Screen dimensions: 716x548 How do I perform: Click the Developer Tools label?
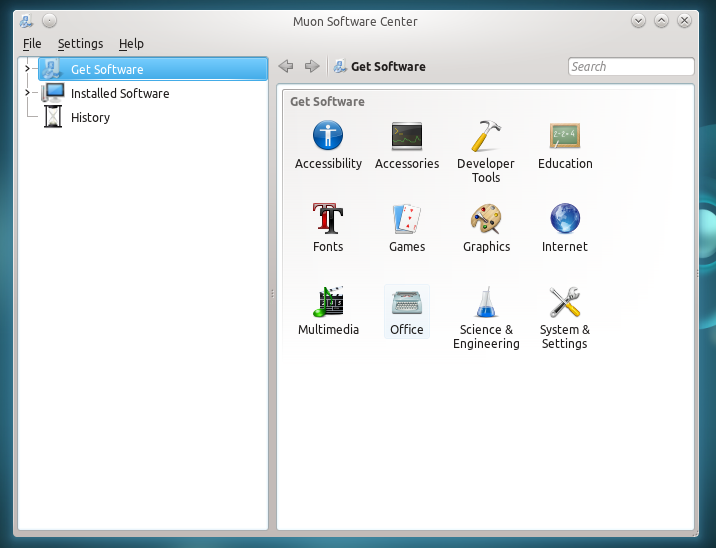pyautogui.click(x=486, y=170)
